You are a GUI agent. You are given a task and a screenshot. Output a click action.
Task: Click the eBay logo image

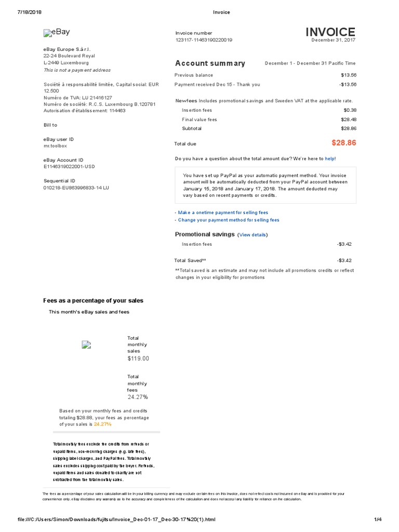point(57,33)
